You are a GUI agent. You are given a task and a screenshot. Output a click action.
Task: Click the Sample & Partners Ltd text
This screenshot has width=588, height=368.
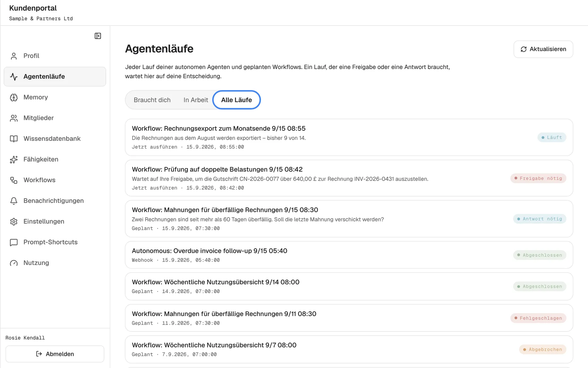(x=41, y=19)
